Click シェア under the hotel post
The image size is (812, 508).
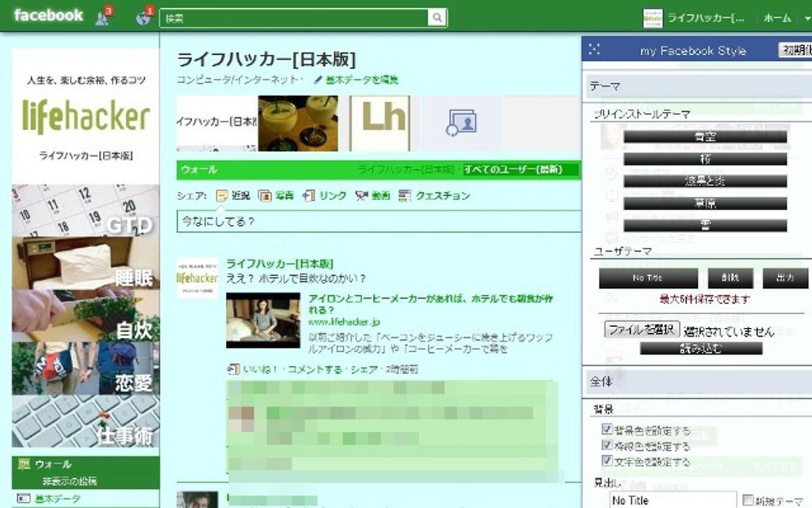point(363,370)
